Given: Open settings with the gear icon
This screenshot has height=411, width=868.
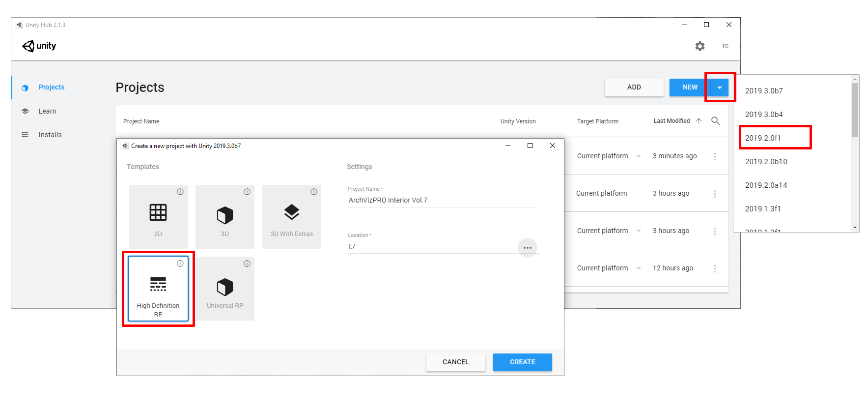Looking at the screenshot, I should pyautogui.click(x=700, y=46).
